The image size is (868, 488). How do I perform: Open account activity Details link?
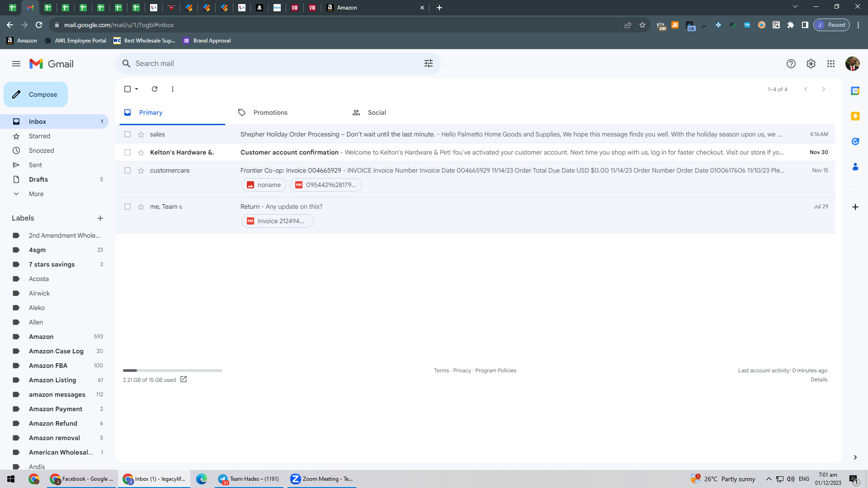pos(819,380)
